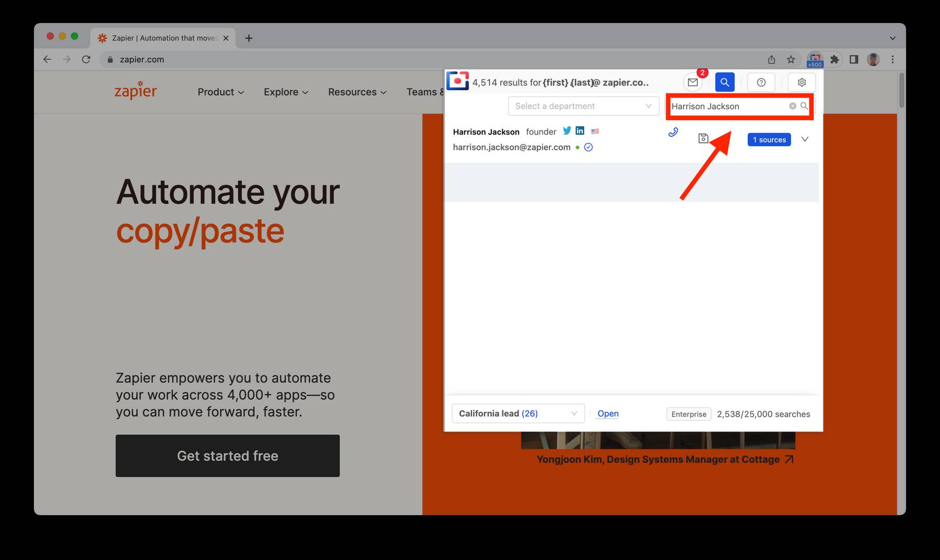This screenshot has width=940, height=560.
Task: Click the Zapier logo
Action: point(136,90)
